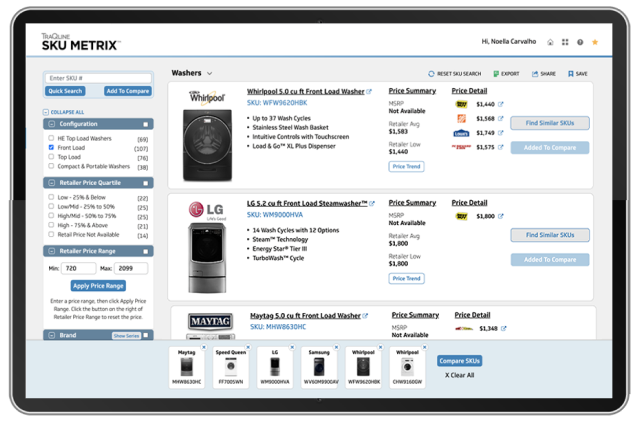Collapse the Brand filter section
Image resolution: width=640 pixels, height=432 pixels.
pyautogui.click(x=52, y=335)
